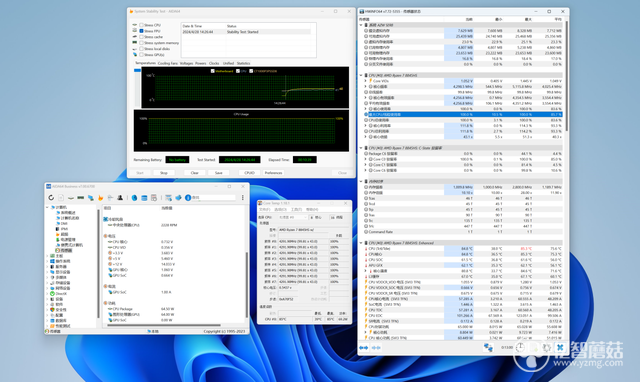The image size is (640, 382).
Task: Open the CPU selection dropdown in Core Temp
Action: point(293,218)
